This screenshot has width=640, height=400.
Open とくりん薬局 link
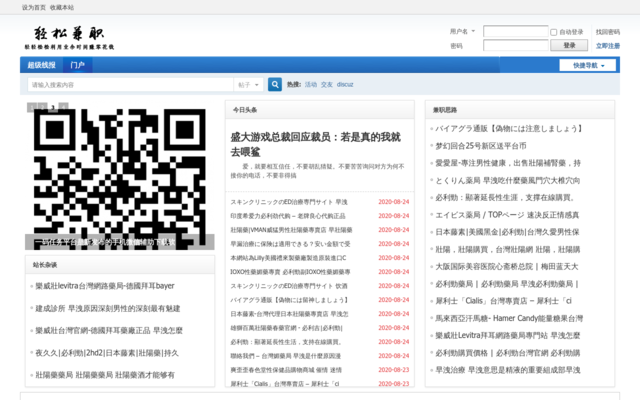coord(508,180)
